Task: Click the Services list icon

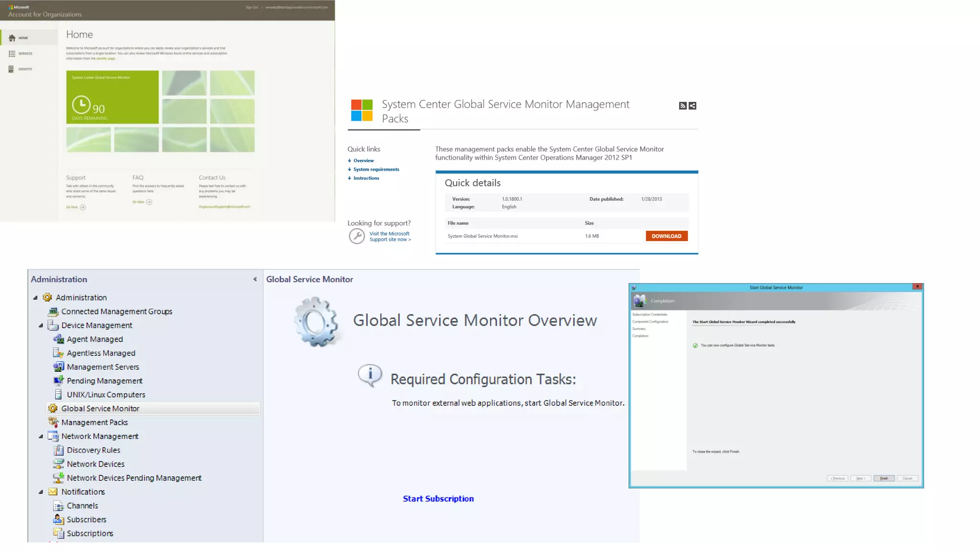Action: coord(12,54)
